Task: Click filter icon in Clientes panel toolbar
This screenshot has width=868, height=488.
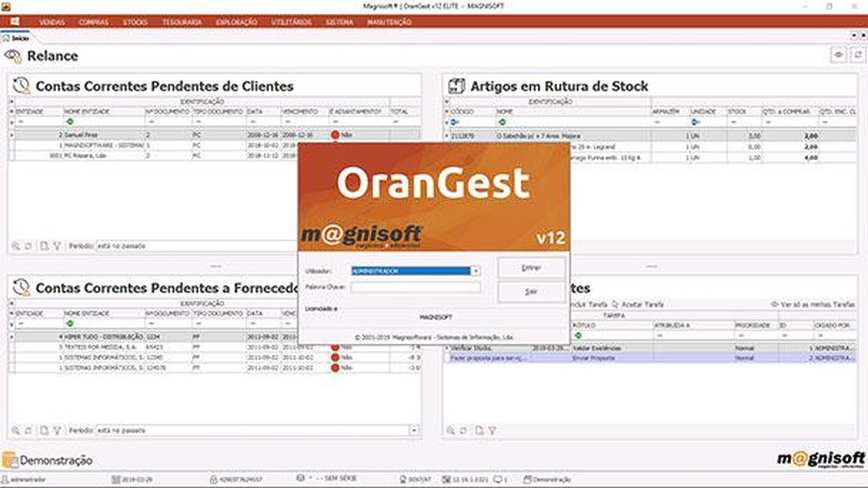Action: tap(57, 246)
